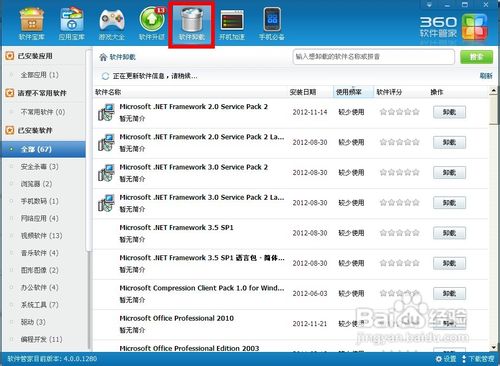Viewport: 500px width, 366px height.
Task: Sort list by 软件名称 column header
Action: (x=108, y=92)
